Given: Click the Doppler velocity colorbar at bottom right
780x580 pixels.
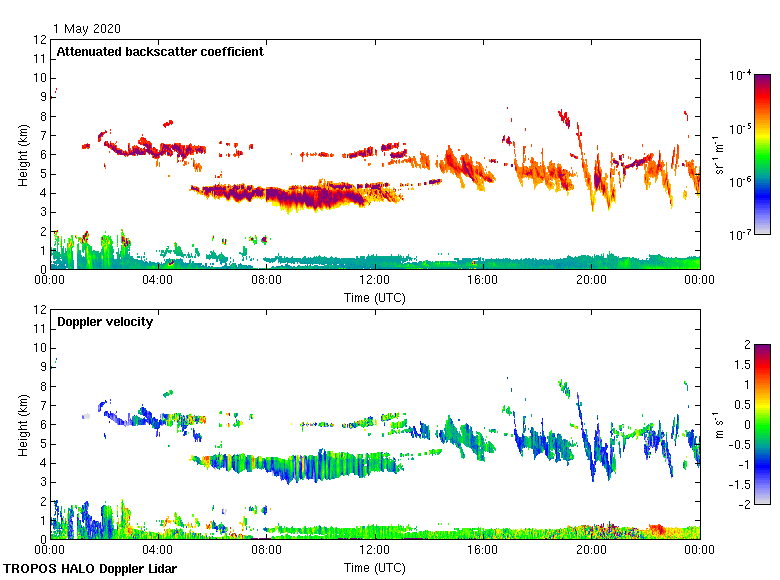Looking at the screenshot, I should (x=762, y=423).
